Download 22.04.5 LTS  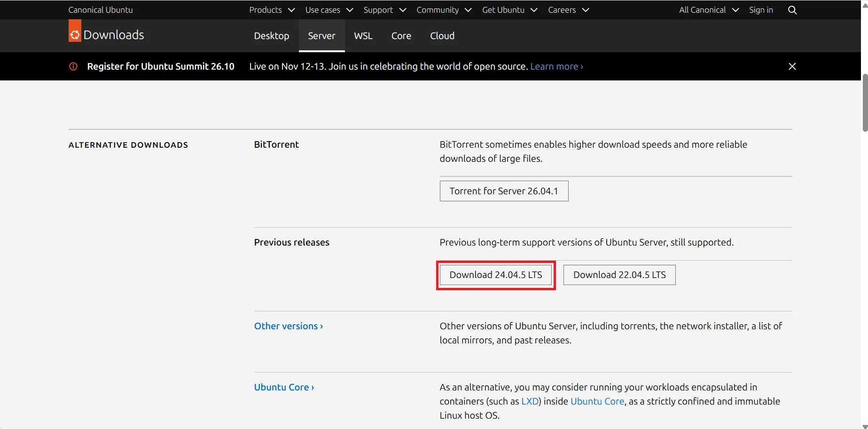coord(619,275)
